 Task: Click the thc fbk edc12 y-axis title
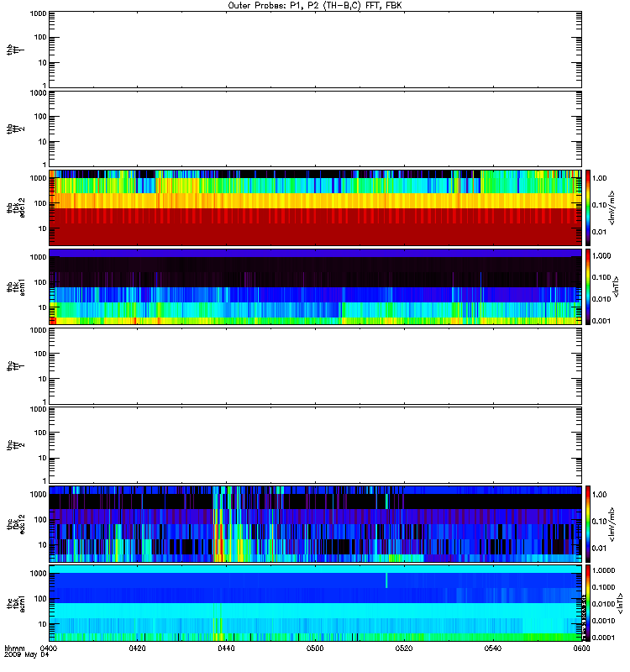pos(16,523)
